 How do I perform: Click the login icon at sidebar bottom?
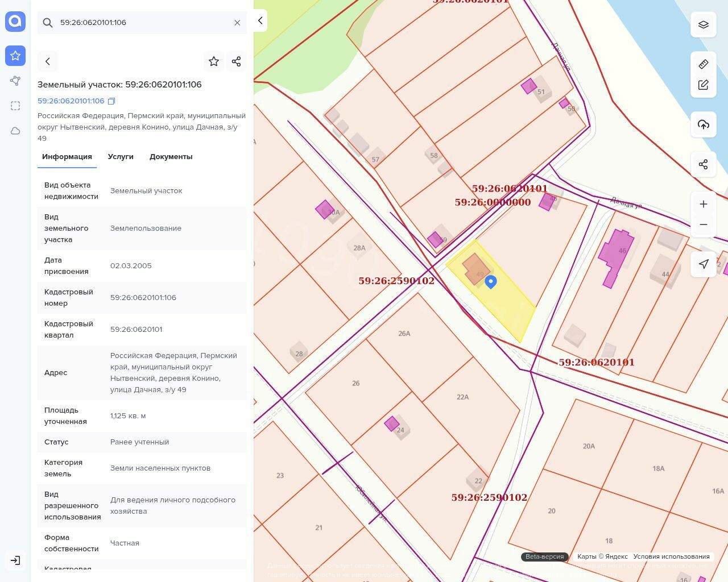[15, 560]
